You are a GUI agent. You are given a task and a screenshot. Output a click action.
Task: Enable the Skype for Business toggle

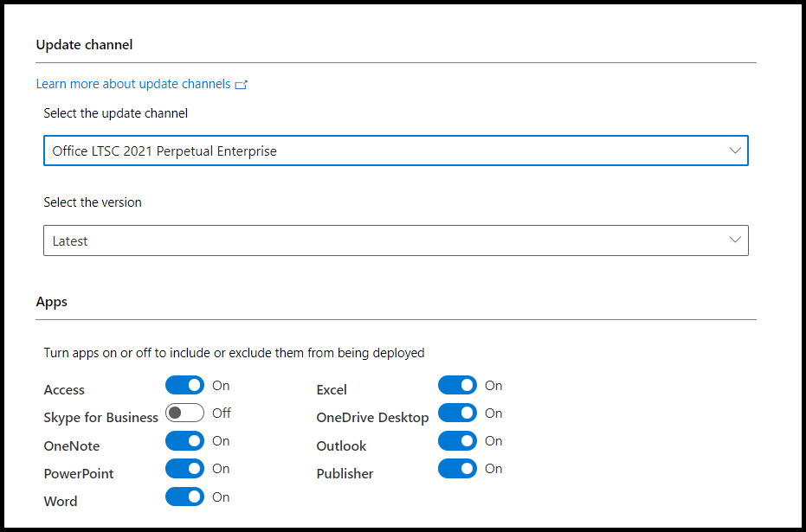coord(184,413)
